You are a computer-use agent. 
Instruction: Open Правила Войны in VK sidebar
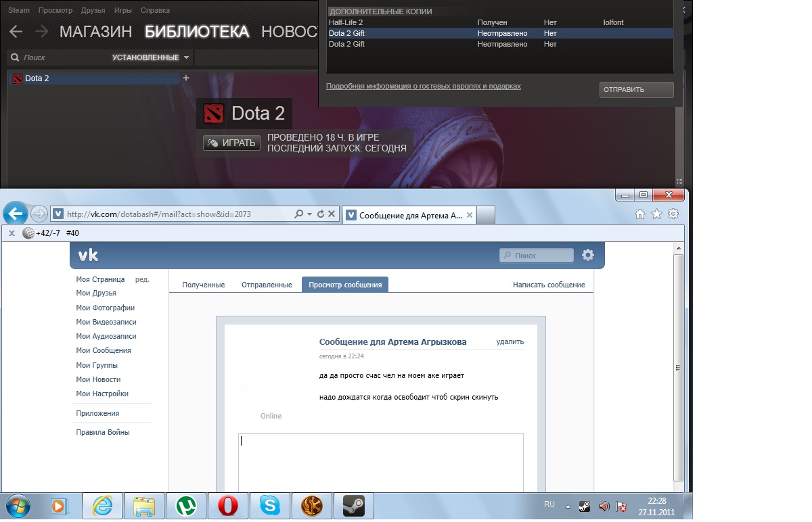103,432
